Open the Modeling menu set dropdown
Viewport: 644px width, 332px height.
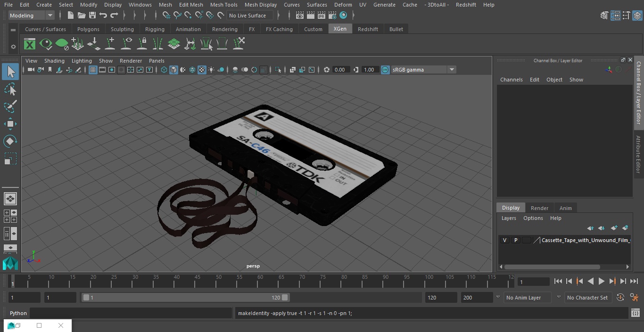32,16
